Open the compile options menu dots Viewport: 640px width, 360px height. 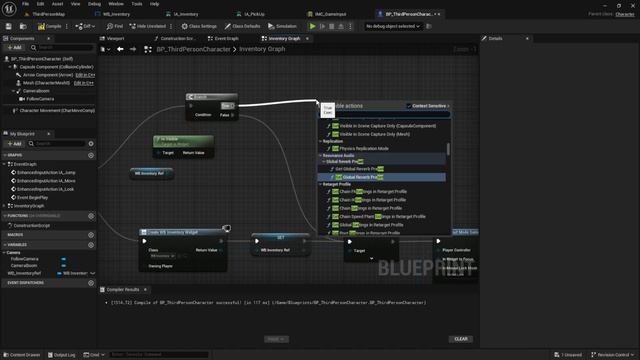click(67, 26)
